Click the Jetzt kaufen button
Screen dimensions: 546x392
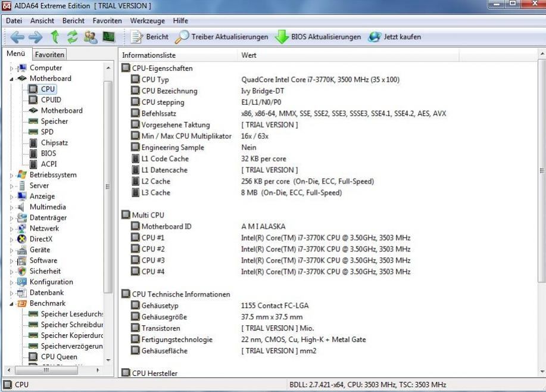395,36
